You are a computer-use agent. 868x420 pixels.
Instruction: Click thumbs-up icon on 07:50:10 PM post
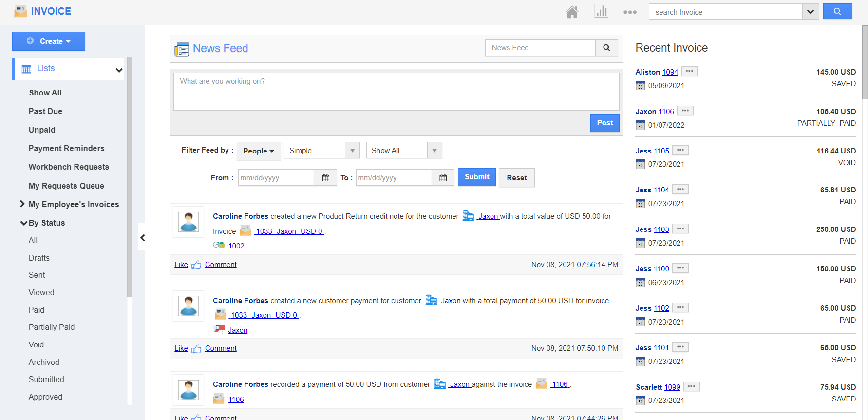(x=196, y=348)
